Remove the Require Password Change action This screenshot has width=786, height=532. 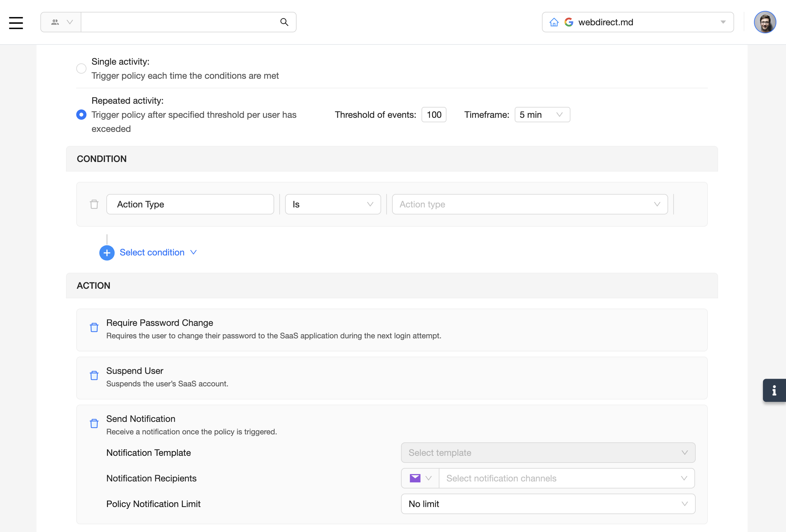(94, 327)
